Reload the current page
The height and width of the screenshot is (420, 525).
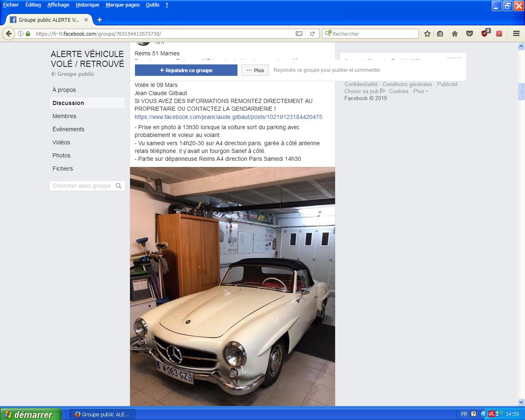point(312,34)
